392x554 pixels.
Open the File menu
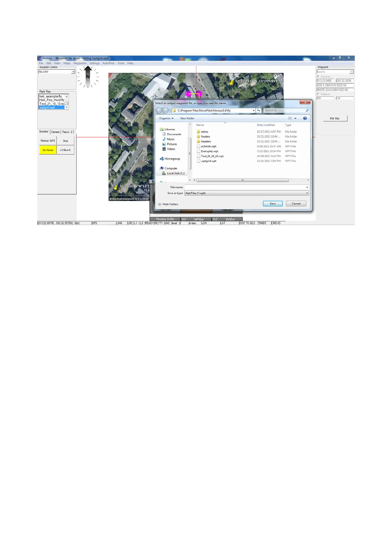click(41, 63)
